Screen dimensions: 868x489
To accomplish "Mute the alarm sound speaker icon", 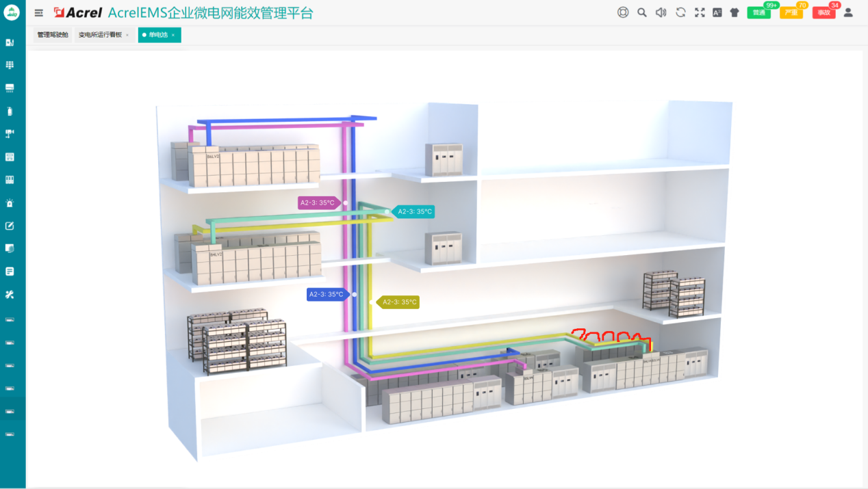I will click(x=661, y=12).
